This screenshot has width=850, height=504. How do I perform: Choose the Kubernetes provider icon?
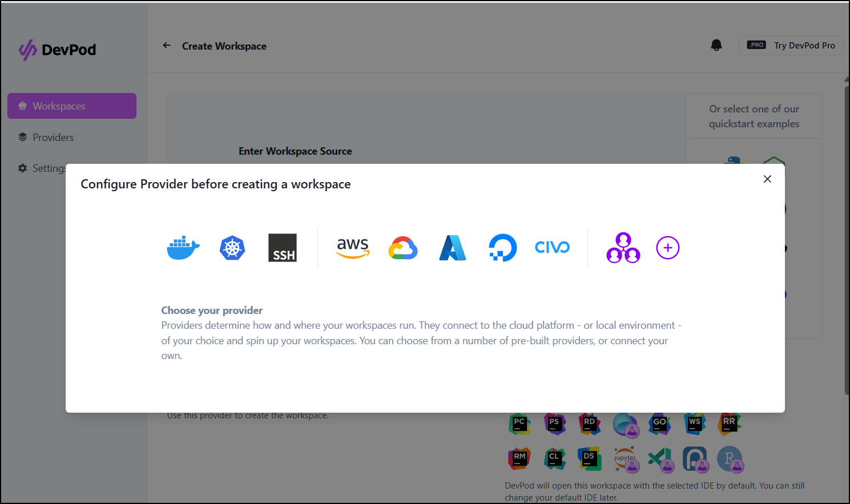[x=232, y=248]
